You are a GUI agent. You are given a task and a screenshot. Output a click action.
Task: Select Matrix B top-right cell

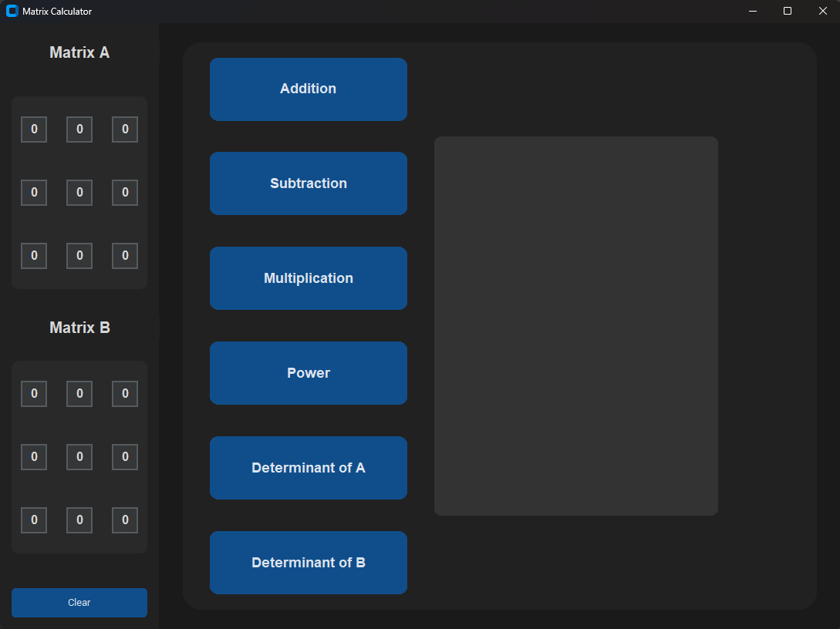point(124,393)
